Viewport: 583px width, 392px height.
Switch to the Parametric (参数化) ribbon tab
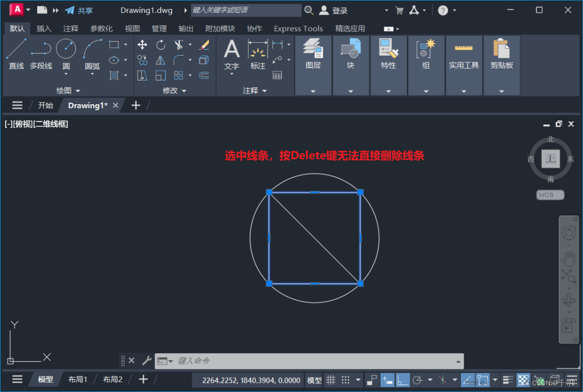tap(101, 29)
